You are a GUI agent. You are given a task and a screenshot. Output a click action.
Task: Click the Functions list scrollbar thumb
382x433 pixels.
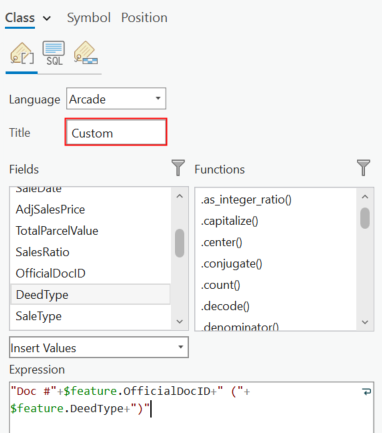point(365,218)
